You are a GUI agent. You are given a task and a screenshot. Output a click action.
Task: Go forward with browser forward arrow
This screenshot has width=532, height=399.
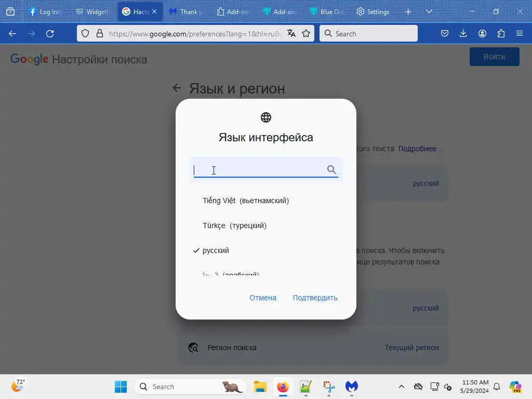tap(31, 34)
